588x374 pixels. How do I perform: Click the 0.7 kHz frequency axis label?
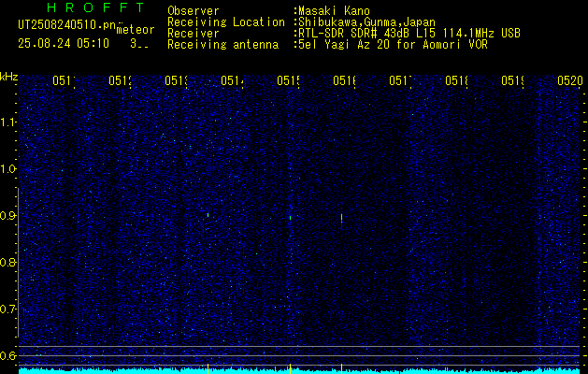8,309
